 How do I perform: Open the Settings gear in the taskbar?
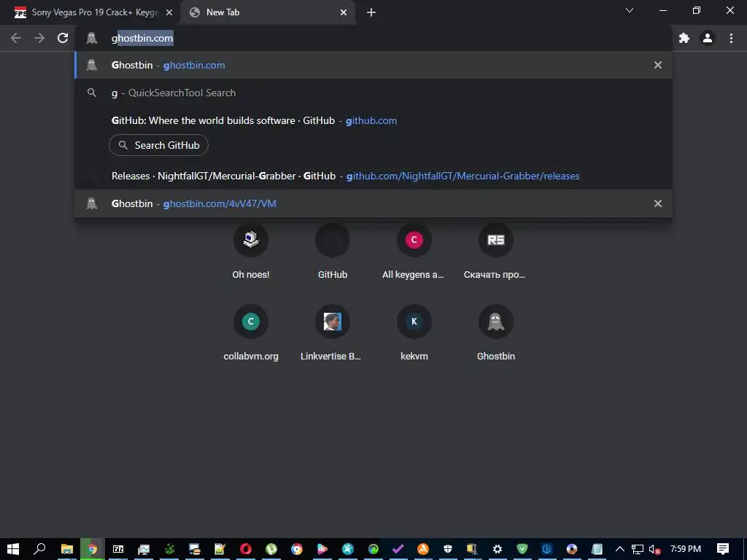coord(497,549)
